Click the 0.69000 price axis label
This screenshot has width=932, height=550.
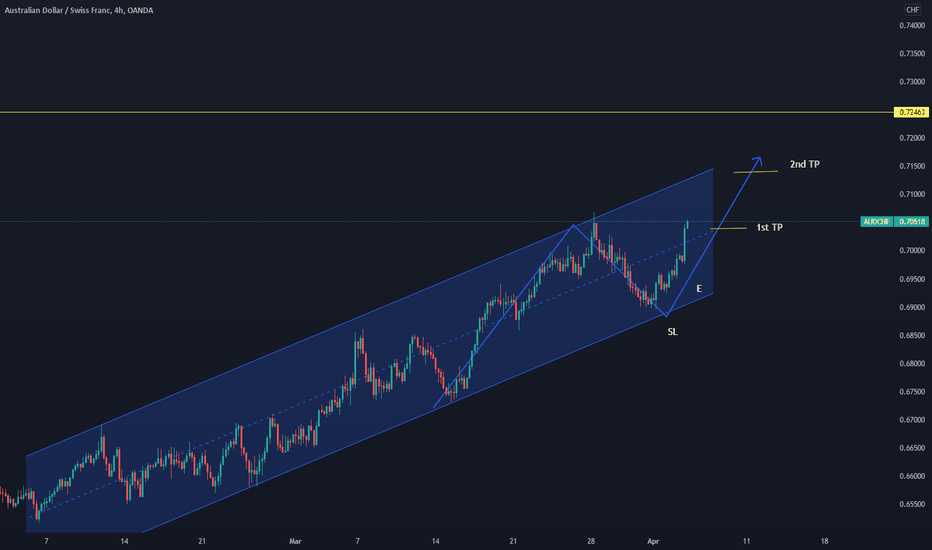912,307
